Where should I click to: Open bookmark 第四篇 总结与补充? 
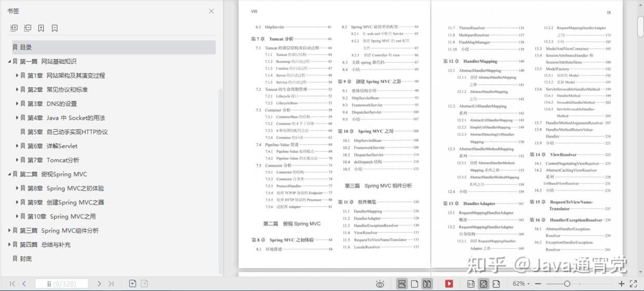click(x=45, y=244)
